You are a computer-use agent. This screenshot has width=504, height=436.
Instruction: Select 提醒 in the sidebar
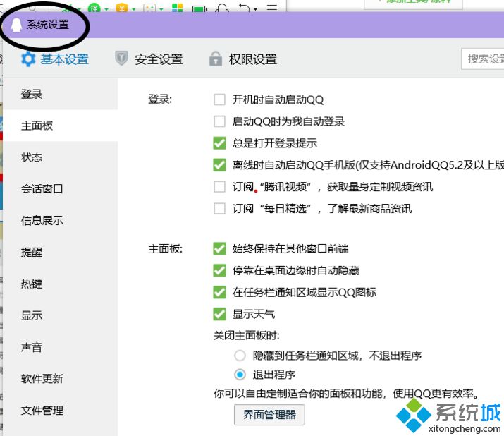coord(61,252)
